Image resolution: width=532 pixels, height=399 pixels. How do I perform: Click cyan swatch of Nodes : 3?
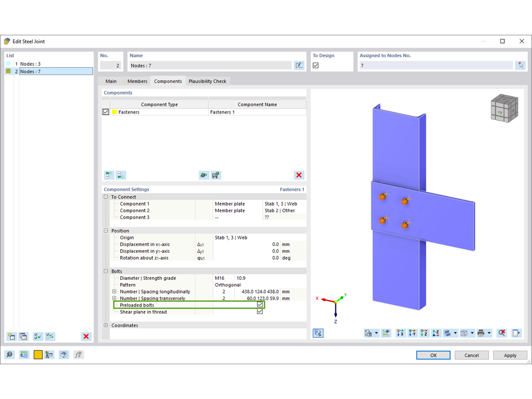point(9,63)
